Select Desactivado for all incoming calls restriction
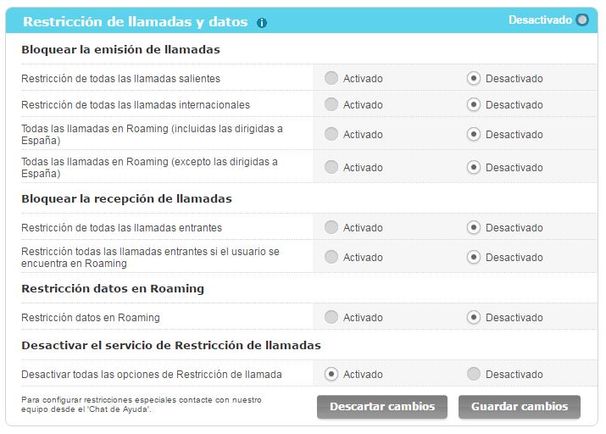Image resolution: width=606 pixels, height=434 pixels. click(473, 228)
